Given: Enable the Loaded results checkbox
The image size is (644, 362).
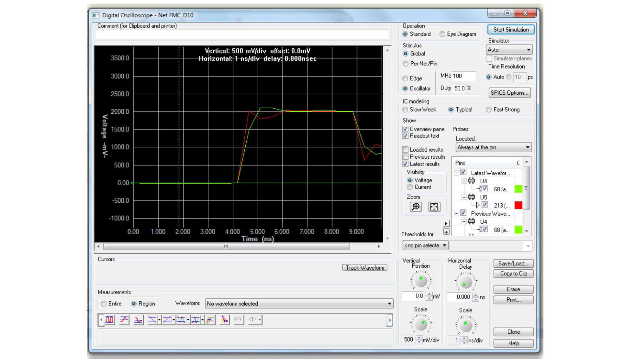Looking at the screenshot, I should tap(405, 149).
